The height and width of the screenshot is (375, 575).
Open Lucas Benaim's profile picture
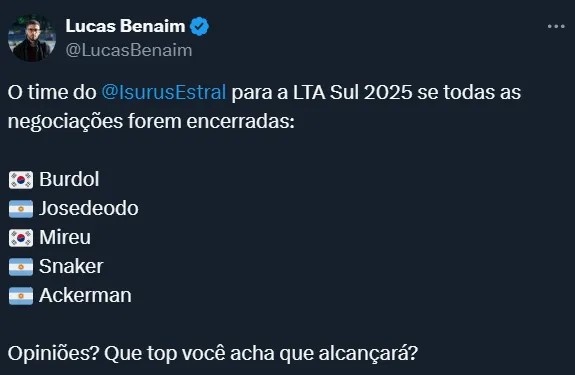[32, 38]
